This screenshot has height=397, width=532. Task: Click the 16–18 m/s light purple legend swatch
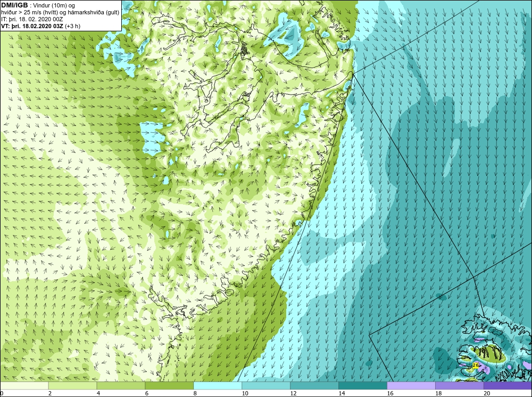[411, 385]
